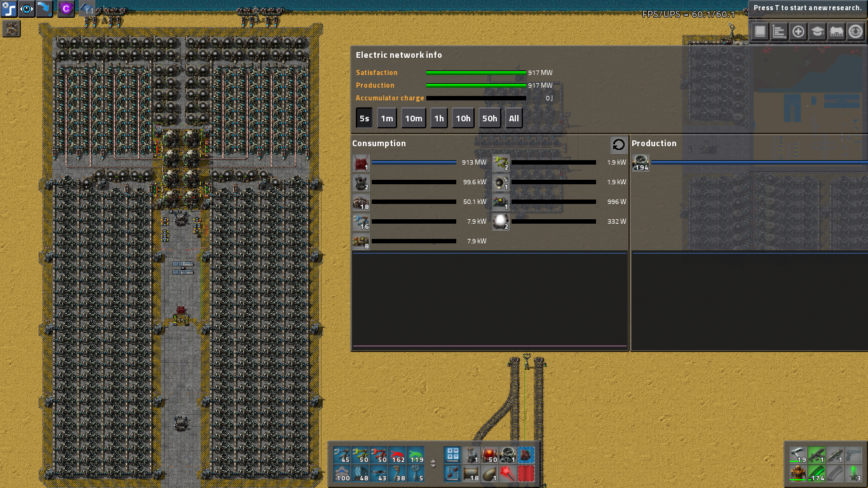Select the quickbar slot with count 43
Screen dimensions: 868x488
click(x=379, y=473)
